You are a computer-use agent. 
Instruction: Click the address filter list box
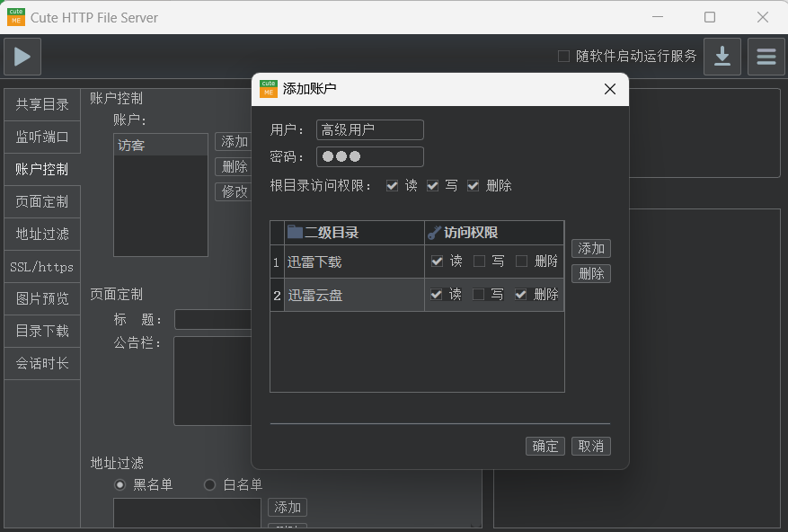[187, 513]
